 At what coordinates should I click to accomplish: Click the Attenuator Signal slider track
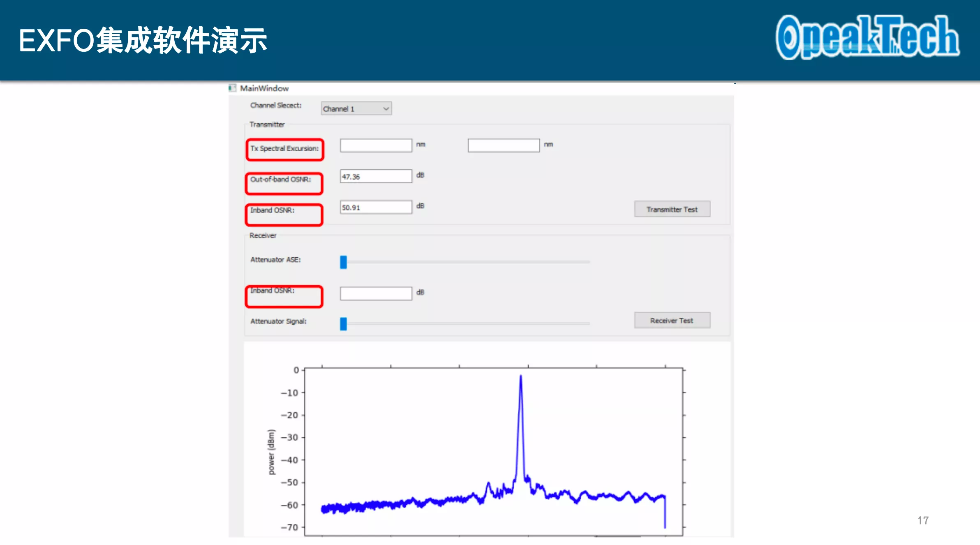tap(465, 323)
